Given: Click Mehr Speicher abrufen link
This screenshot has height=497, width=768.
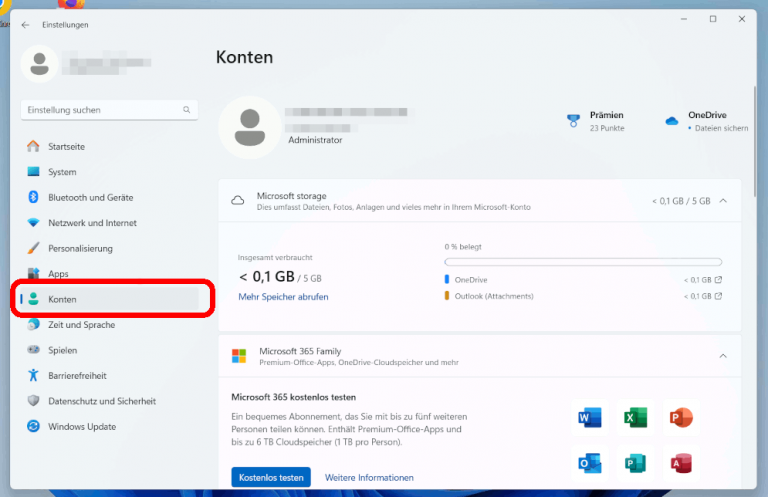Looking at the screenshot, I should [x=283, y=297].
